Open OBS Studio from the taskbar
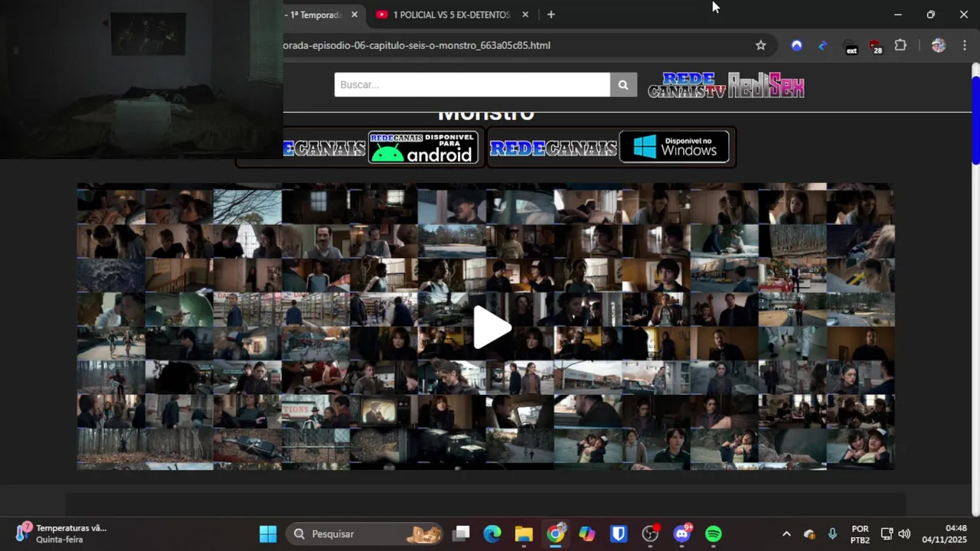 coord(651,534)
